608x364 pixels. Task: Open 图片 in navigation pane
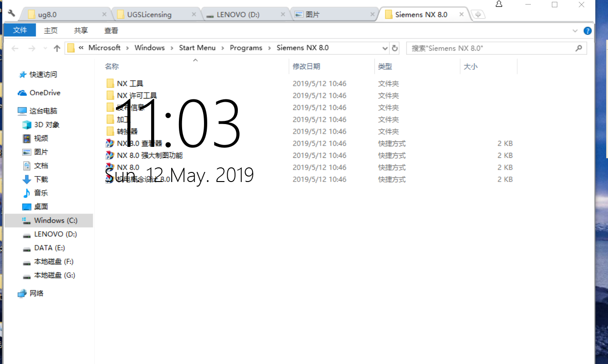41,152
